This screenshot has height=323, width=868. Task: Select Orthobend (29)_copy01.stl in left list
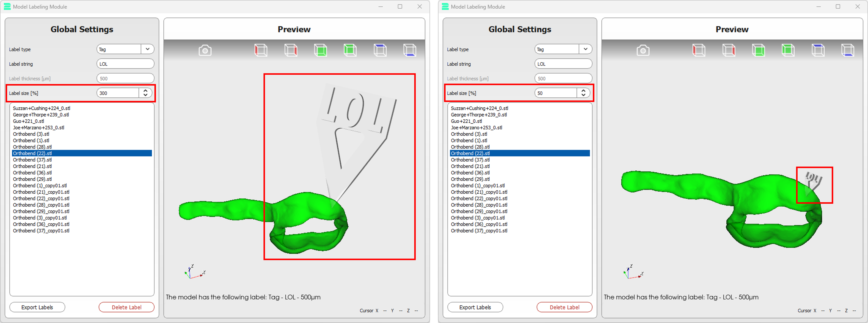point(41,211)
